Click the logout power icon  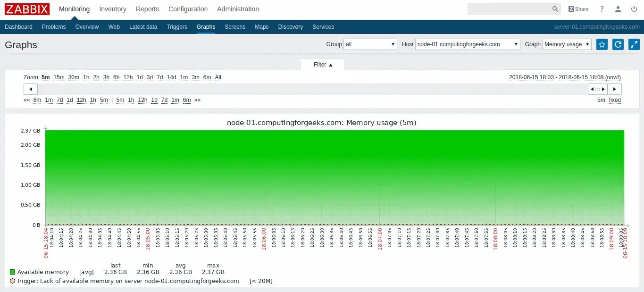[634, 9]
